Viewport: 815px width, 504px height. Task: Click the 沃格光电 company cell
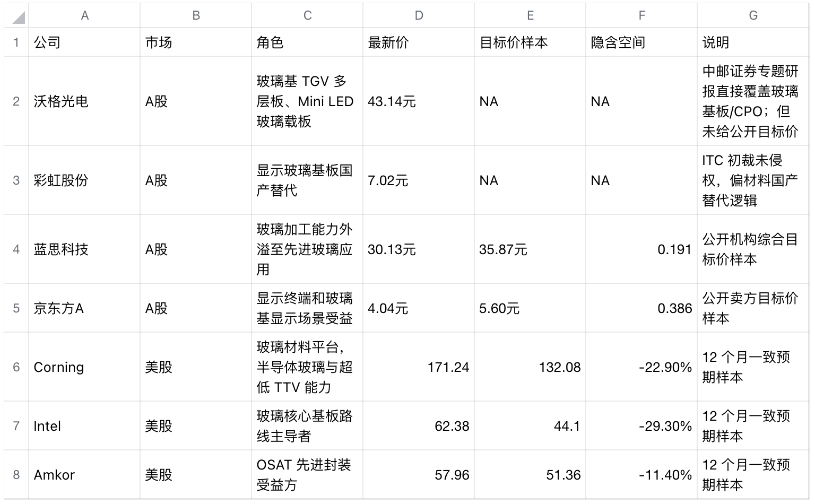pos(84,101)
